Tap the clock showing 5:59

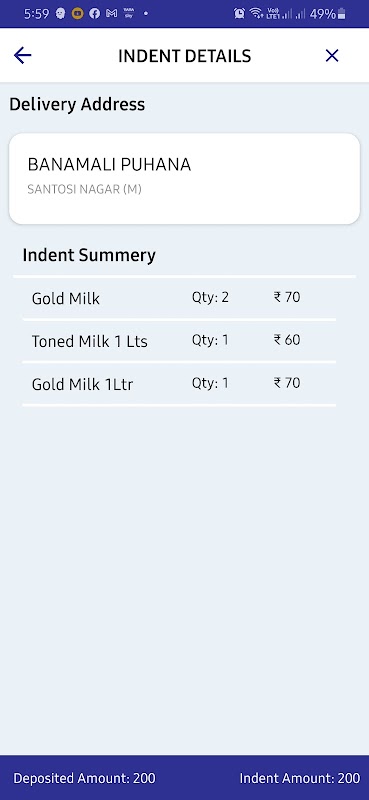point(36,14)
